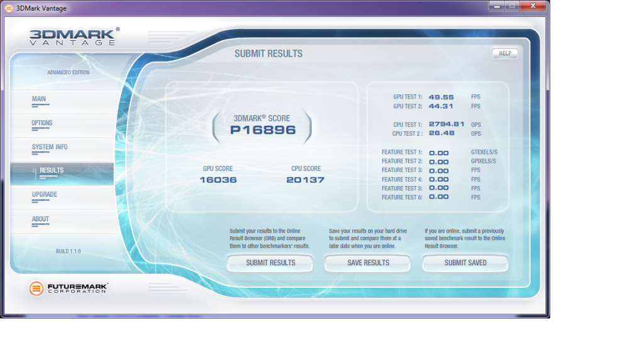Select CPU Test 2 value 26.48
644x362 pixels.
pyautogui.click(x=441, y=133)
